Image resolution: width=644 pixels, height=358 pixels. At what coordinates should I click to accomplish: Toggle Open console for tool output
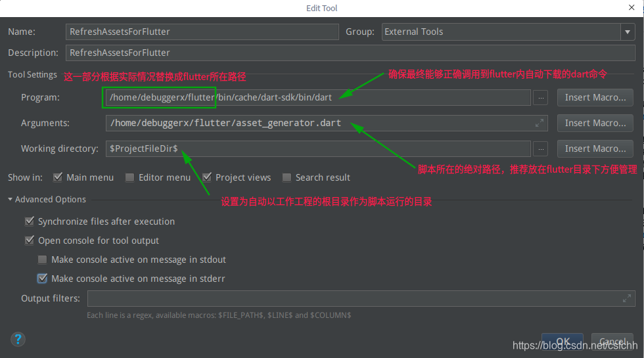30,240
